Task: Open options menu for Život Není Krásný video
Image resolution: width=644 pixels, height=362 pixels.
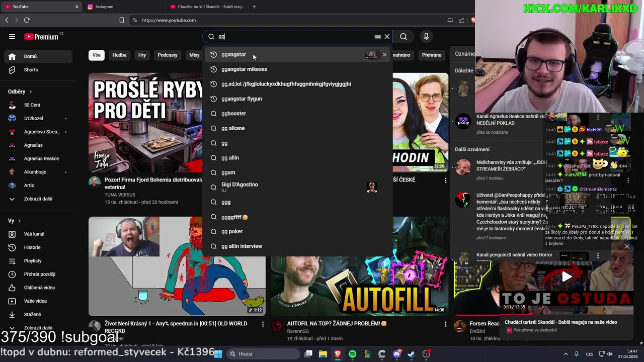Action: (263, 324)
